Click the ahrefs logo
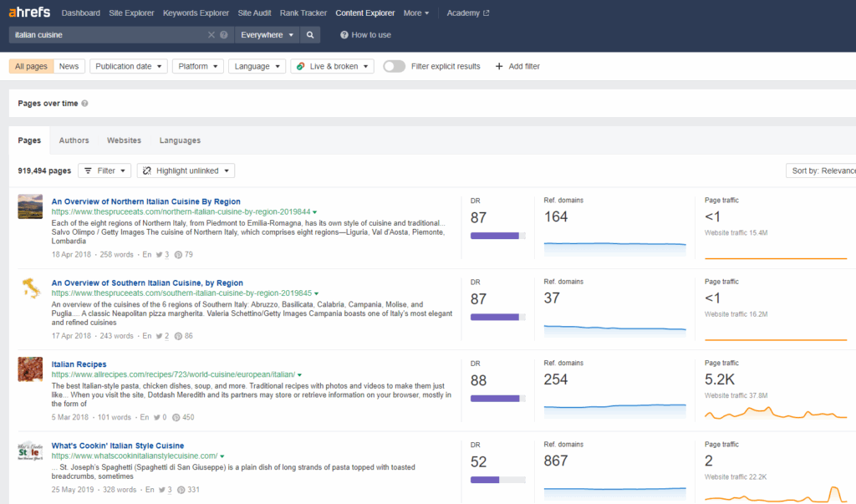Screen dimensions: 856x504 29,12
